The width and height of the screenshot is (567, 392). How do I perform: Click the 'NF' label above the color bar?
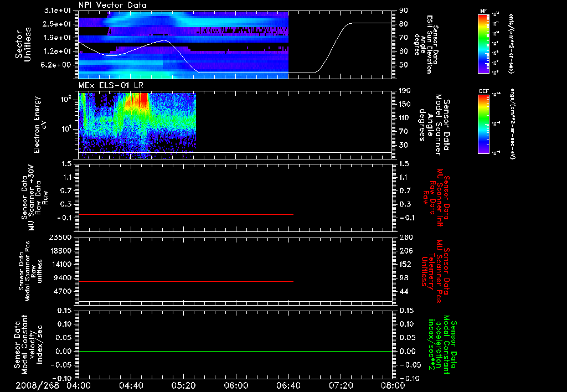click(x=483, y=11)
